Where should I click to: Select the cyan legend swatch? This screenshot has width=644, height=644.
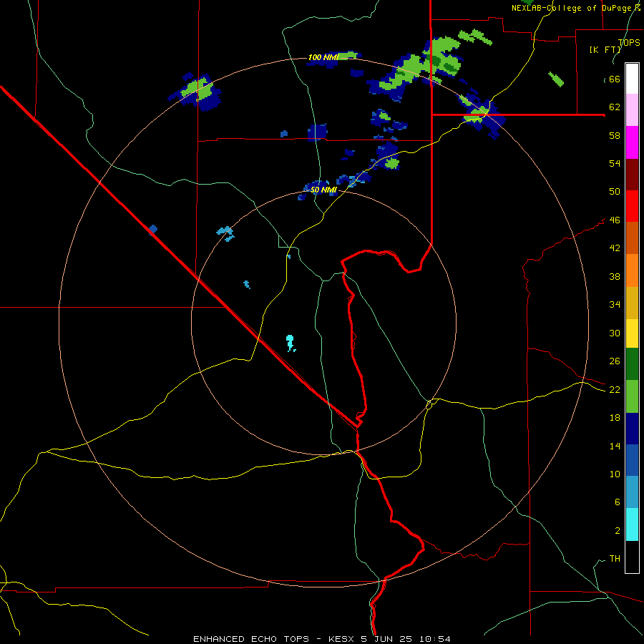(x=632, y=525)
